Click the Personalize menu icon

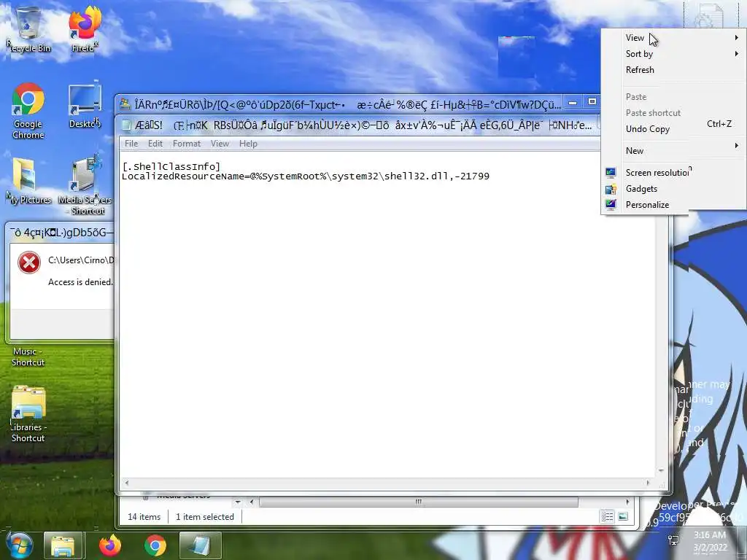611,205
